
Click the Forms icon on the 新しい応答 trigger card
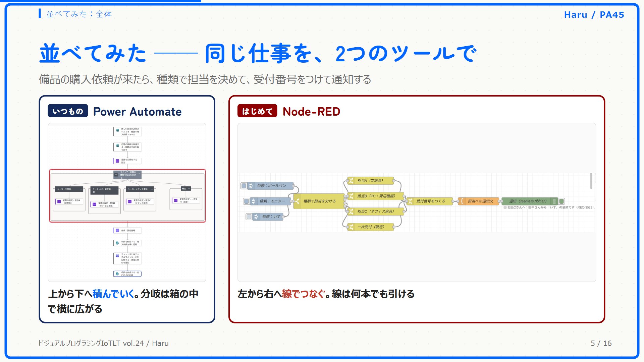pos(117,130)
